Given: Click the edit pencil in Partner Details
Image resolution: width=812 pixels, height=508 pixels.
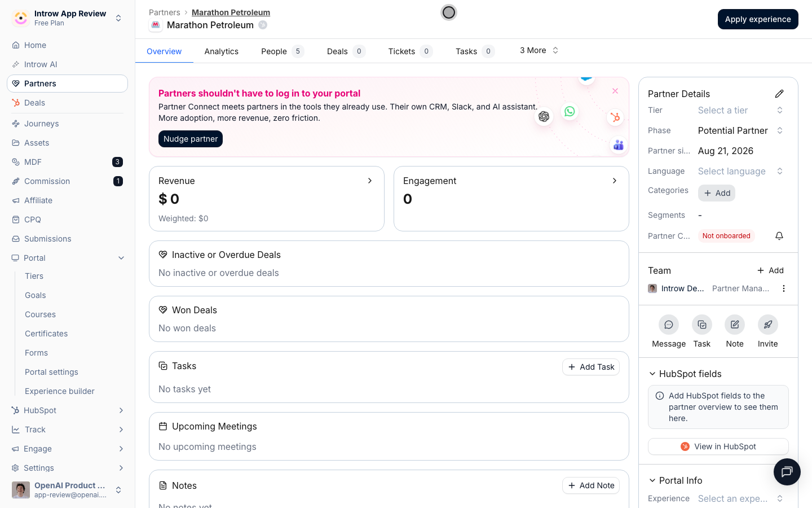Looking at the screenshot, I should pos(779,94).
